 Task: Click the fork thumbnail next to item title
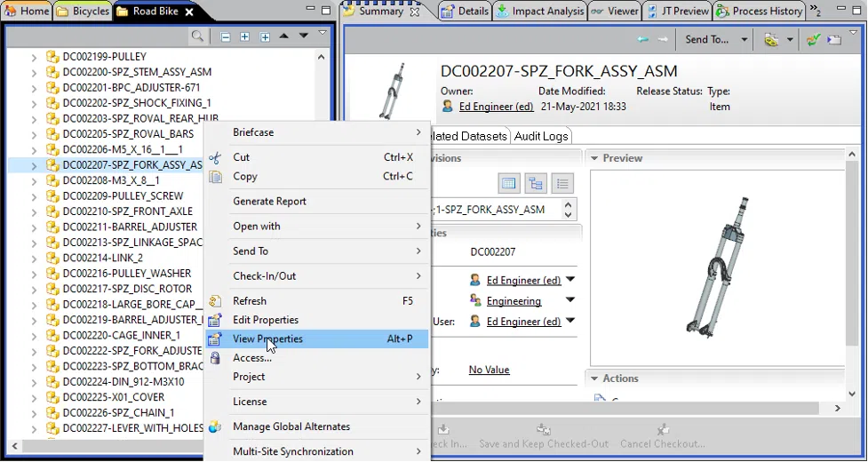pos(392,91)
